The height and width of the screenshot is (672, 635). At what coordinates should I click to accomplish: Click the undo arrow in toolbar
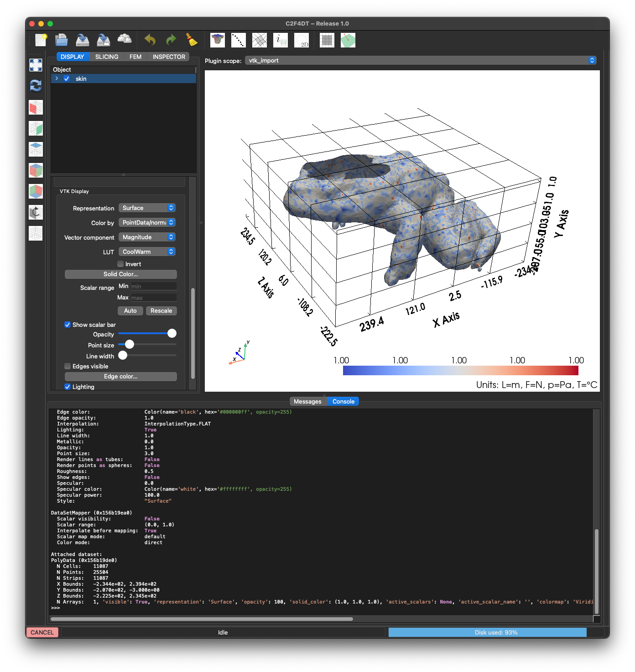[x=150, y=40]
